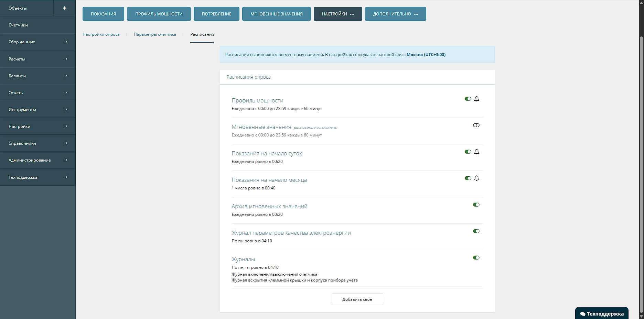Disable the Профиль мощности schedule toggle
Viewport: 644px width, 319px height.
pyautogui.click(x=468, y=99)
